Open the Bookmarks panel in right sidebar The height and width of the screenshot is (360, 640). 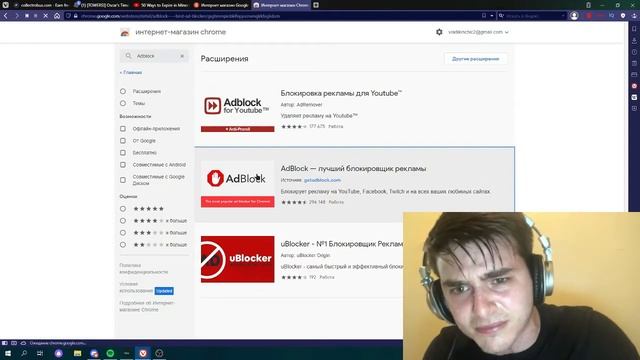point(634,29)
